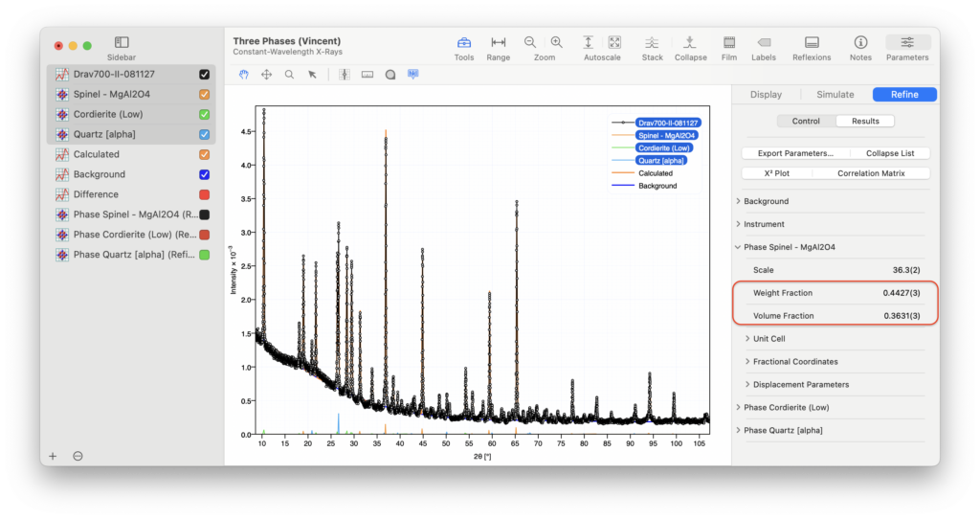Screen dimensions: 980x519
Task: Toggle the Cordierite (Low) checkbox
Action: tap(204, 115)
